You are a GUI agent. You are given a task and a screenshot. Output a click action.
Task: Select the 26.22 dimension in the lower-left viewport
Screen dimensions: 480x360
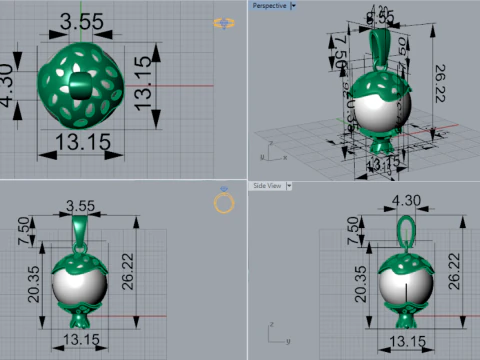point(128,272)
